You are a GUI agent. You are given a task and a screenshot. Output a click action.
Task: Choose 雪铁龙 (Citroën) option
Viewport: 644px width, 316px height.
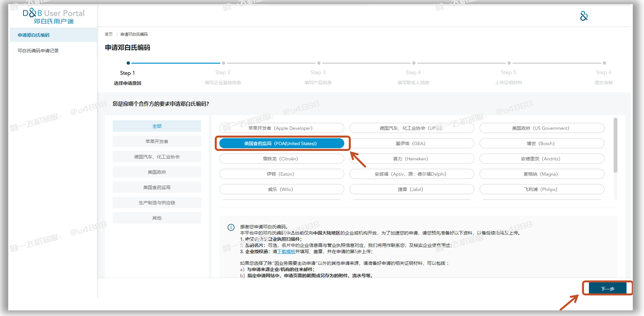pyautogui.click(x=282, y=159)
